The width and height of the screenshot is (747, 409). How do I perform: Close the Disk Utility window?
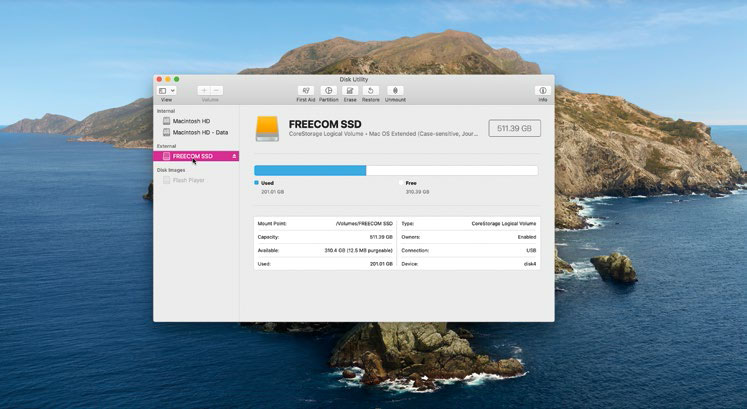pyautogui.click(x=159, y=79)
